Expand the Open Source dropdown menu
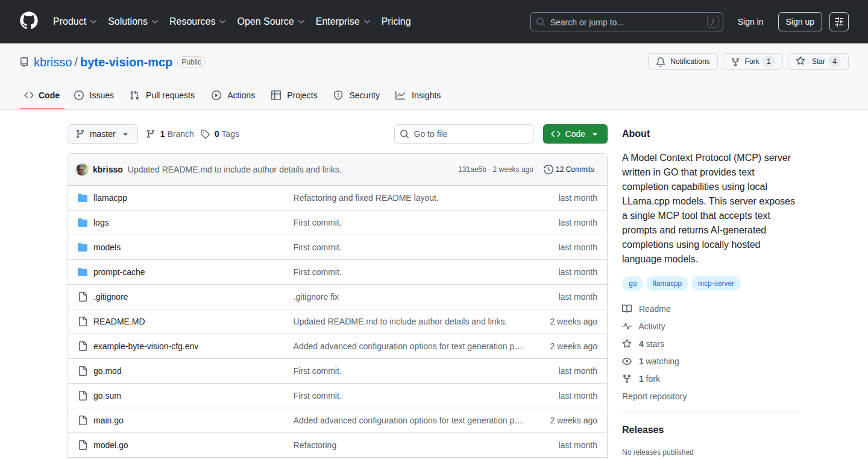868x459 pixels. (271, 21)
